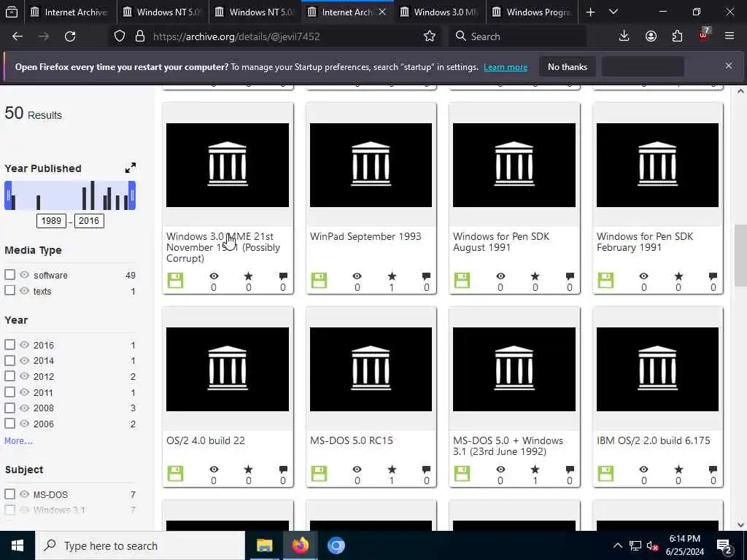This screenshot has width=747, height=560.
Task: Switch to the third tab, Windows NT 5.0
Action: (253, 12)
